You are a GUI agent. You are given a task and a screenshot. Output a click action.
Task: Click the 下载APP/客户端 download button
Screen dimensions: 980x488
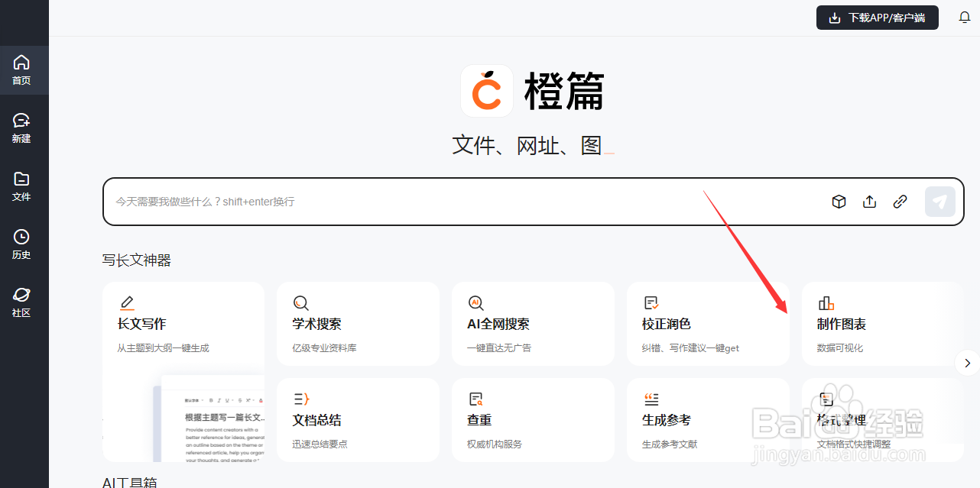(877, 18)
